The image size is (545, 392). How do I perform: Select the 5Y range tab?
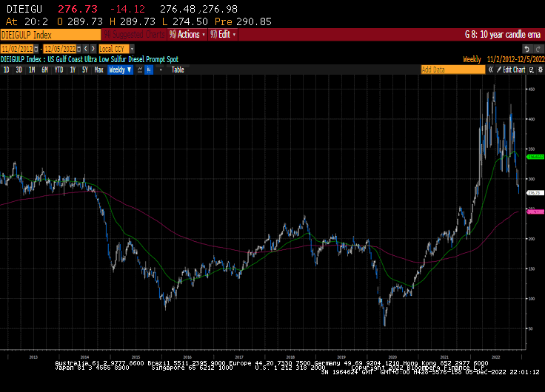click(85, 70)
